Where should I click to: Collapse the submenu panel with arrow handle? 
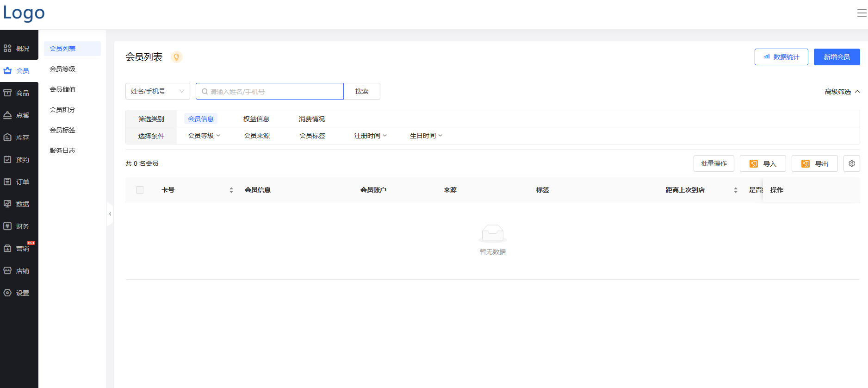click(x=110, y=214)
